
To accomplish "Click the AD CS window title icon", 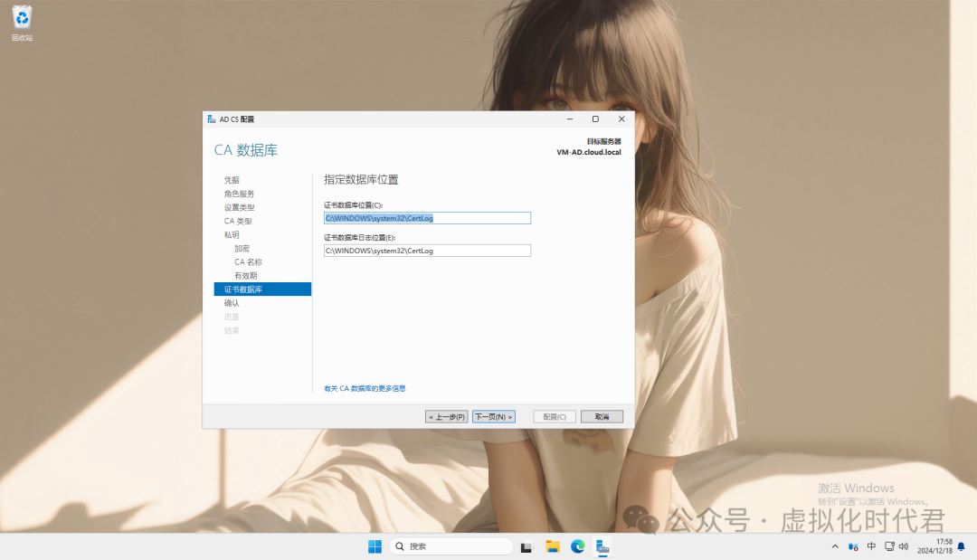I will click(212, 119).
